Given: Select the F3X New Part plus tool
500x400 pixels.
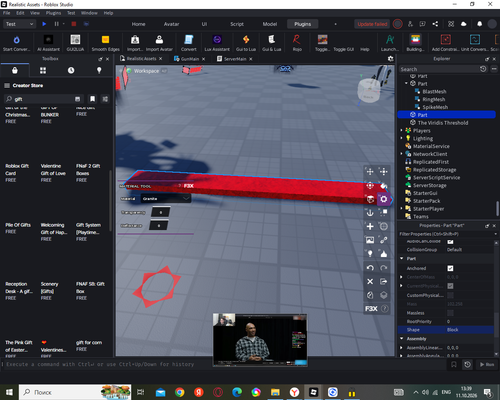Looking at the screenshot, I should tap(370, 226).
